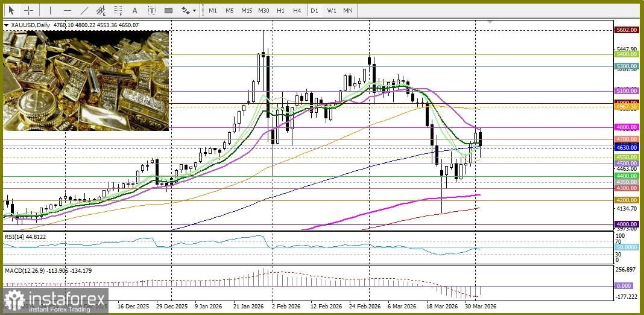Image resolution: width=644 pixels, height=315 pixels.
Task: Switch chart to M5 timeframe
Action: click(230, 10)
